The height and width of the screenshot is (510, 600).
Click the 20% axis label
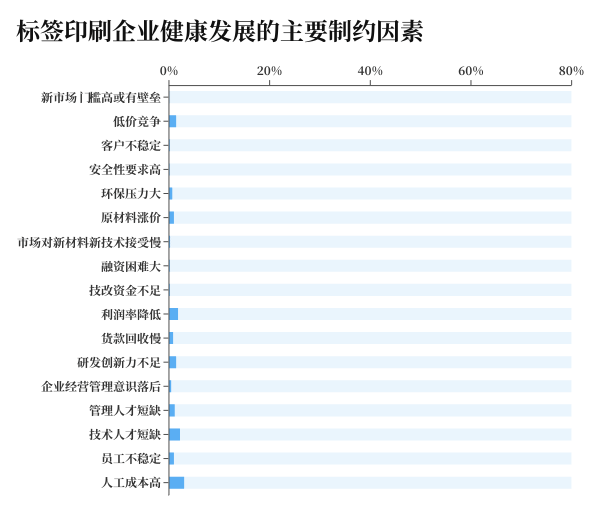click(x=269, y=71)
